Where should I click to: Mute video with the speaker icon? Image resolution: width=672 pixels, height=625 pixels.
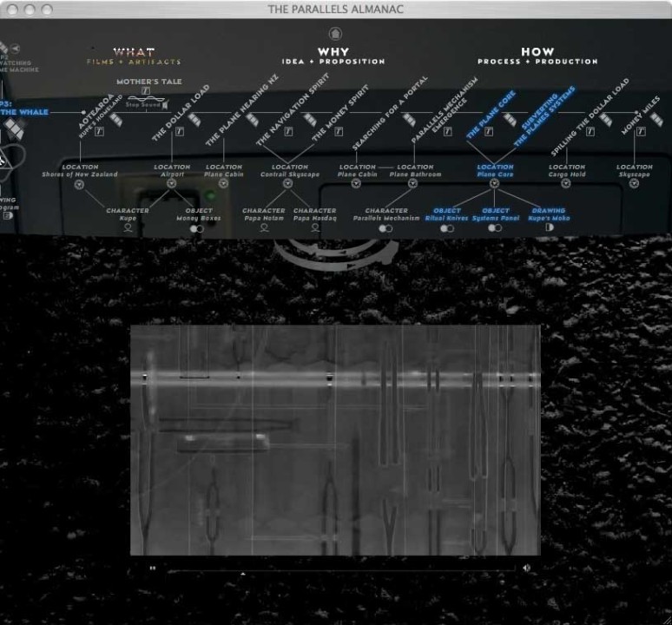point(526,568)
